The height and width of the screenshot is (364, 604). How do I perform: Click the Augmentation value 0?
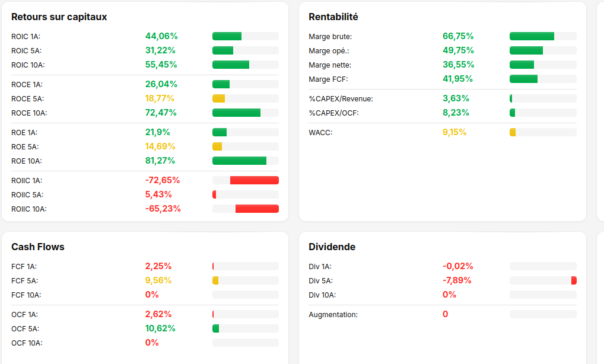pos(446,314)
